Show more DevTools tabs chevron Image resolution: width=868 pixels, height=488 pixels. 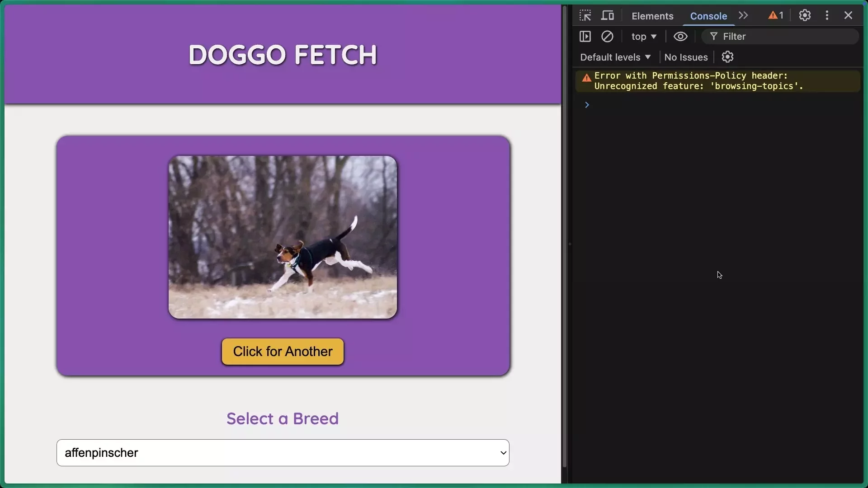(x=743, y=15)
